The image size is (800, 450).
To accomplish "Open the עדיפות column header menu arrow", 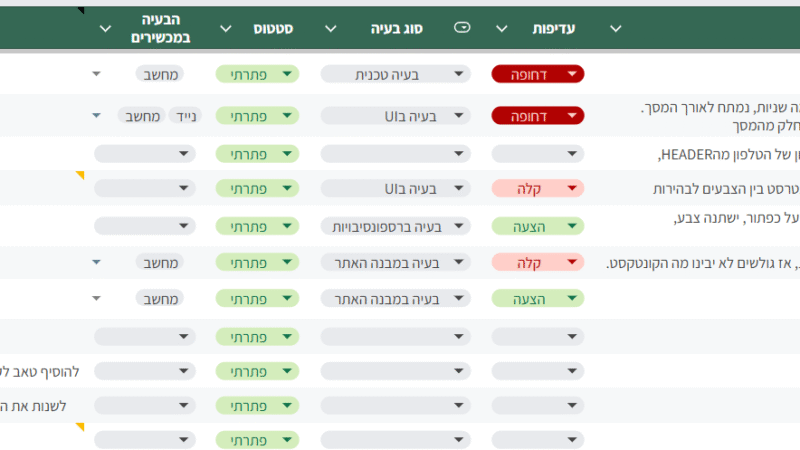I will click(502, 29).
